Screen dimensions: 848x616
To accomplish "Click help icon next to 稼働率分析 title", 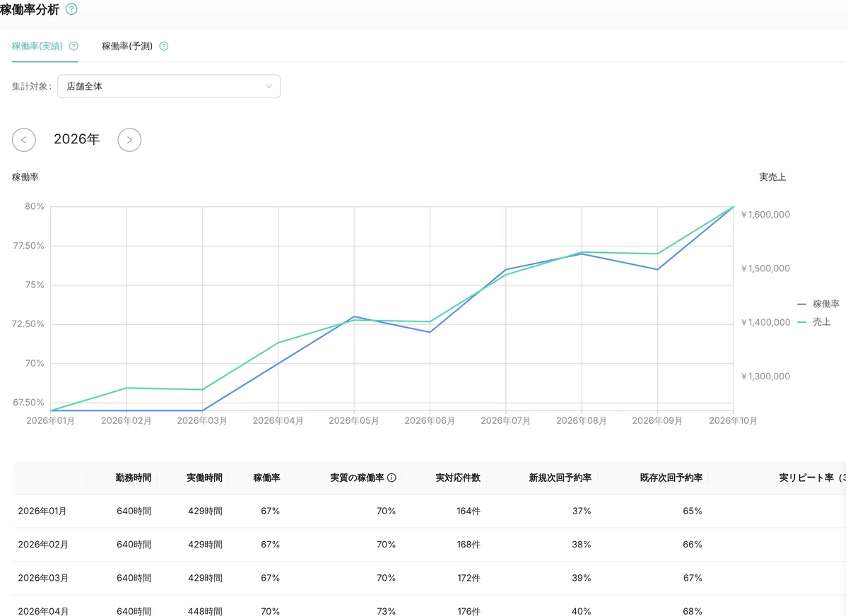I will click(x=71, y=9).
